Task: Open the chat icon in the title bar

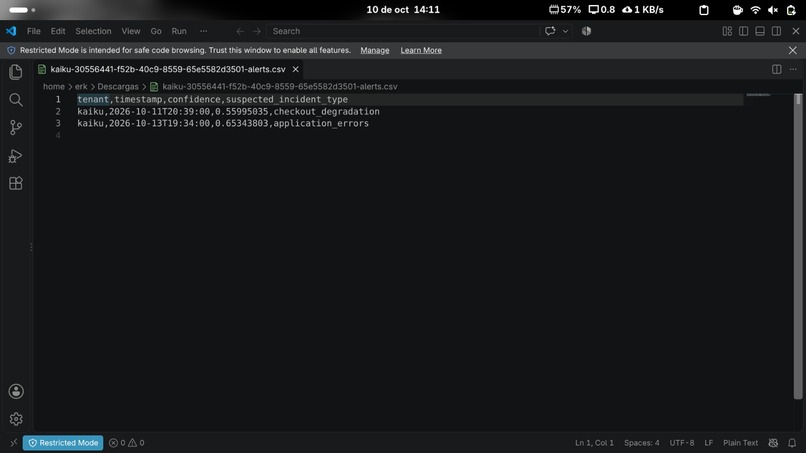Action: [550, 31]
